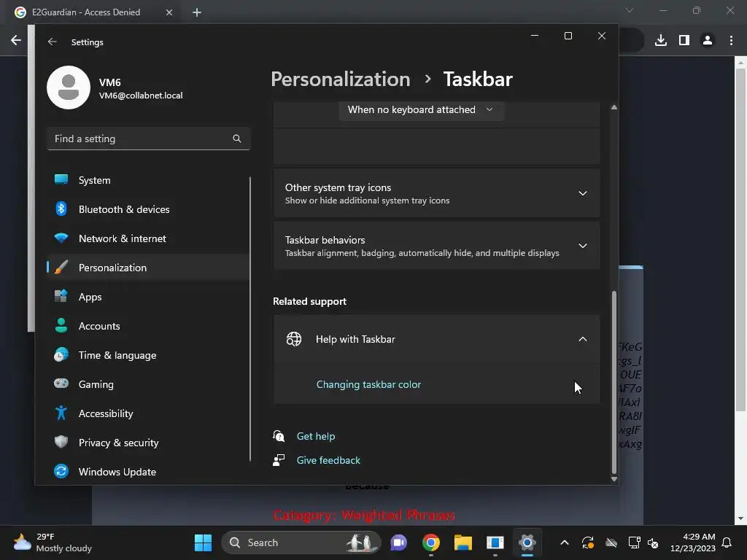Click the VM6 user avatar
The height and width of the screenshot is (560, 747).
(x=69, y=87)
